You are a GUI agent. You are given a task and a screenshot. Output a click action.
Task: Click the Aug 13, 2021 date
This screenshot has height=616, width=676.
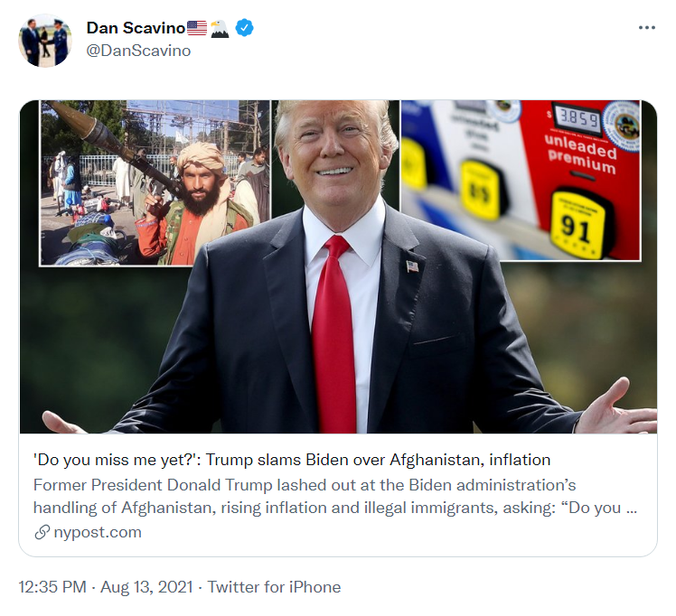pyautogui.click(x=146, y=587)
